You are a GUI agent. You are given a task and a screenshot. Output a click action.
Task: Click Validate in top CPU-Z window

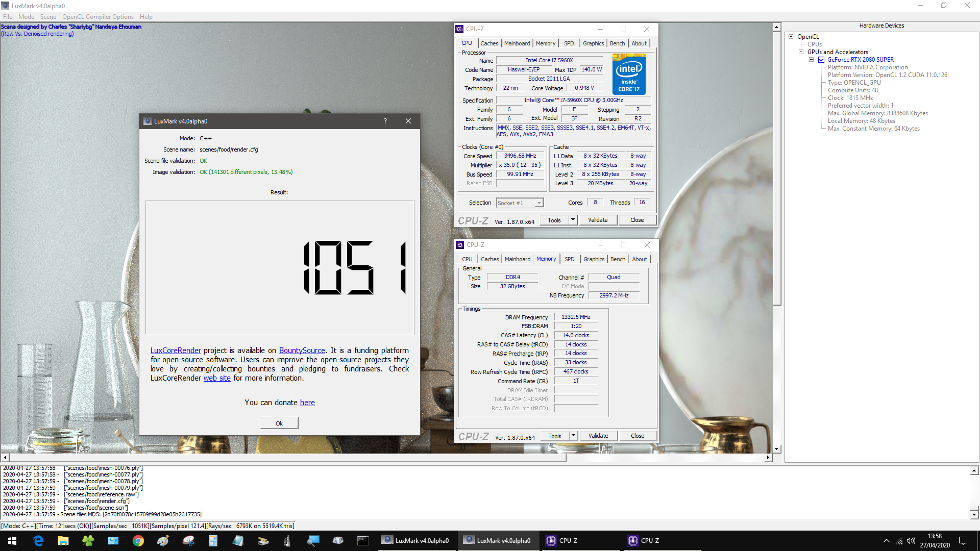[598, 220]
